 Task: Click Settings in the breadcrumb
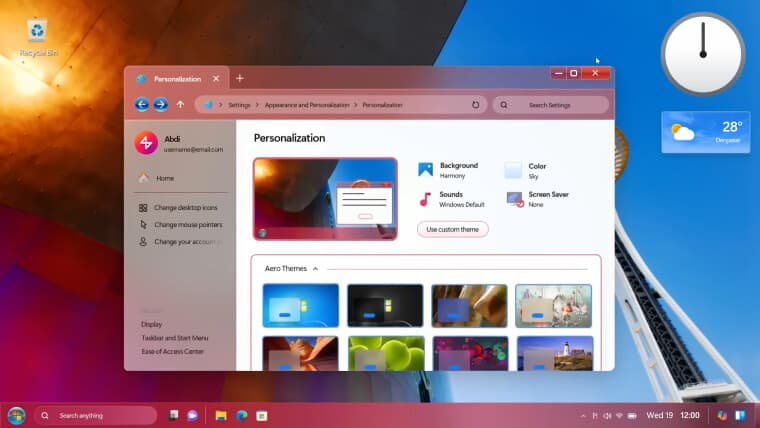click(x=239, y=105)
